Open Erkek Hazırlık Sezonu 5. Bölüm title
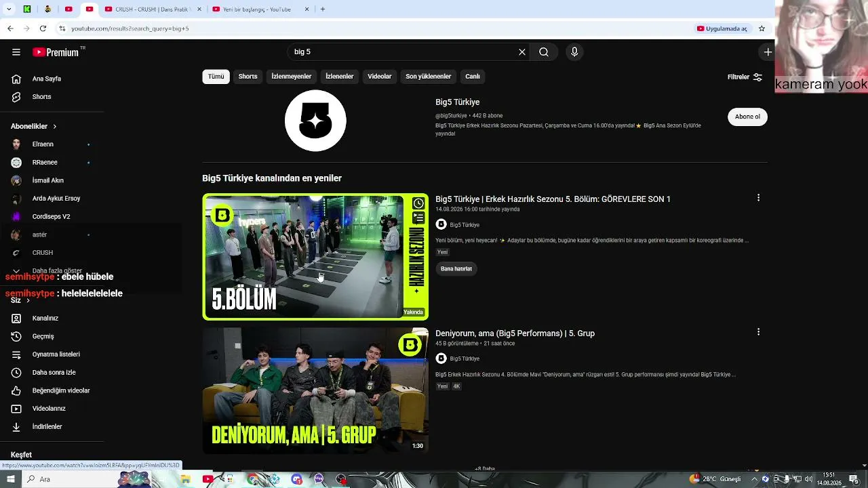 click(x=553, y=199)
